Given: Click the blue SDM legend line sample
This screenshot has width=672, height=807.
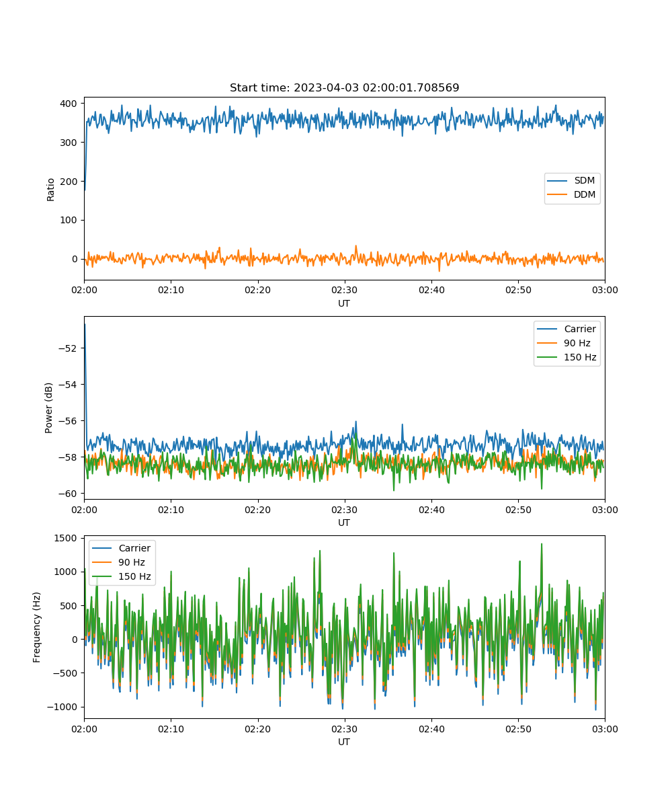Looking at the screenshot, I should coord(558,182).
